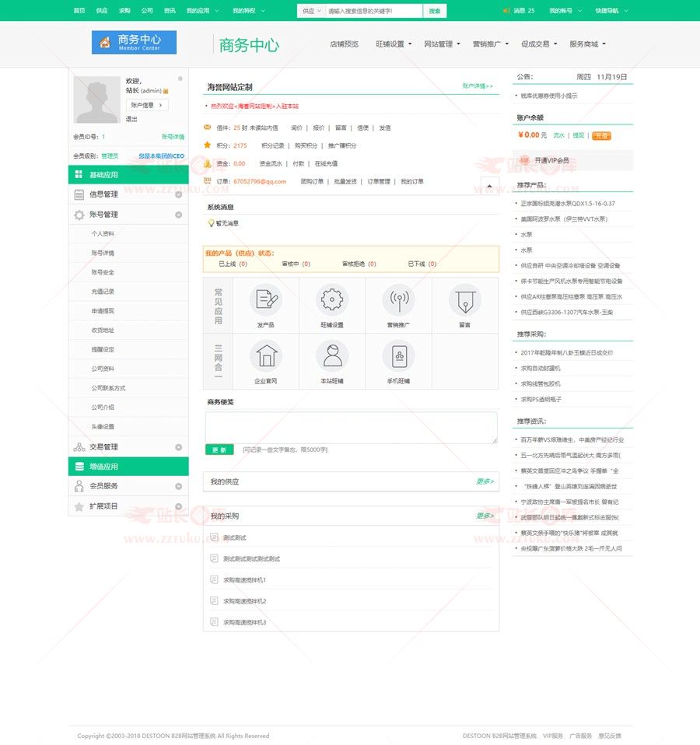
Task: Expand the 交易管理 sidebar section
Action: coord(178,447)
